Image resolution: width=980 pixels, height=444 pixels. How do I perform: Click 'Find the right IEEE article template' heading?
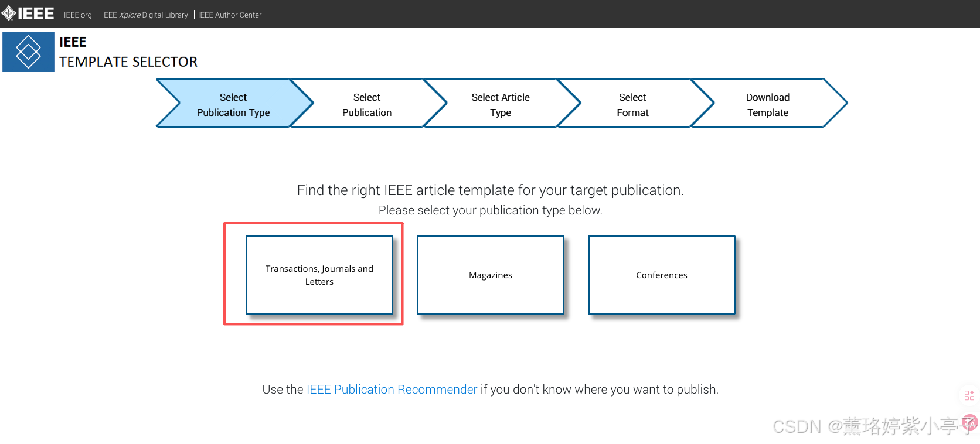pos(491,190)
